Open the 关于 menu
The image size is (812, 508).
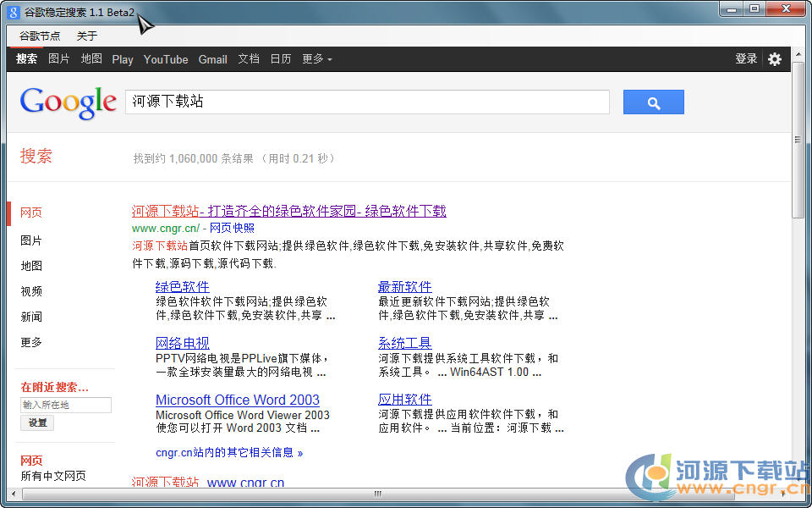coord(87,36)
